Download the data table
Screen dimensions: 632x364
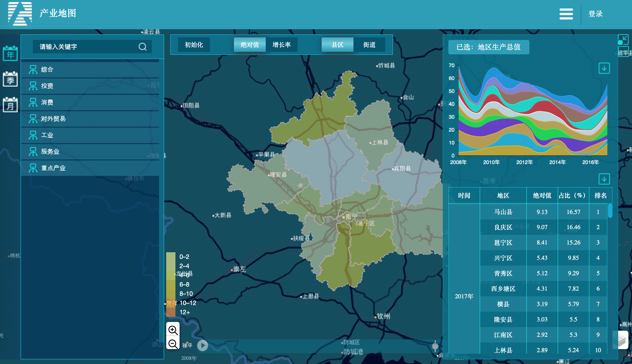click(x=604, y=179)
